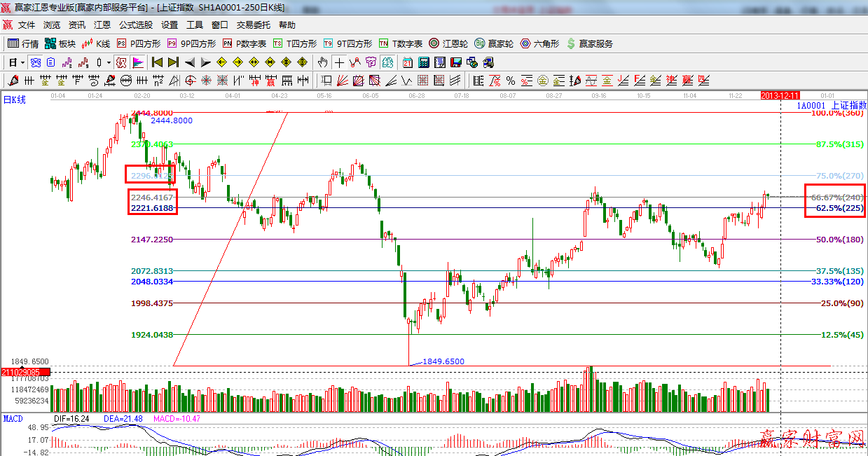The image size is (868, 456).
Task: Click the calendar date icon
Action: click(x=406, y=62)
